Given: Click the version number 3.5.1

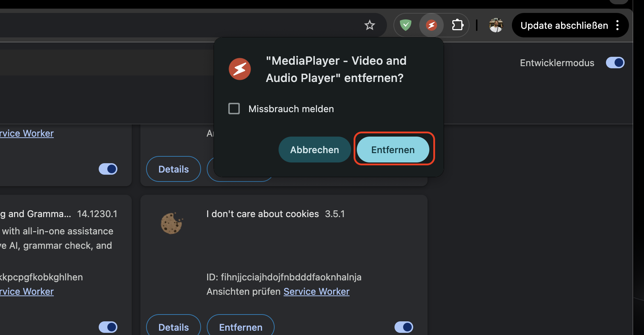Looking at the screenshot, I should [x=335, y=214].
